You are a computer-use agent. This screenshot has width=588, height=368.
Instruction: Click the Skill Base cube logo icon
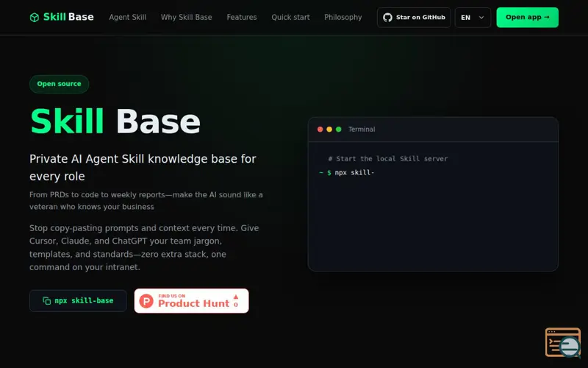(34, 17)
